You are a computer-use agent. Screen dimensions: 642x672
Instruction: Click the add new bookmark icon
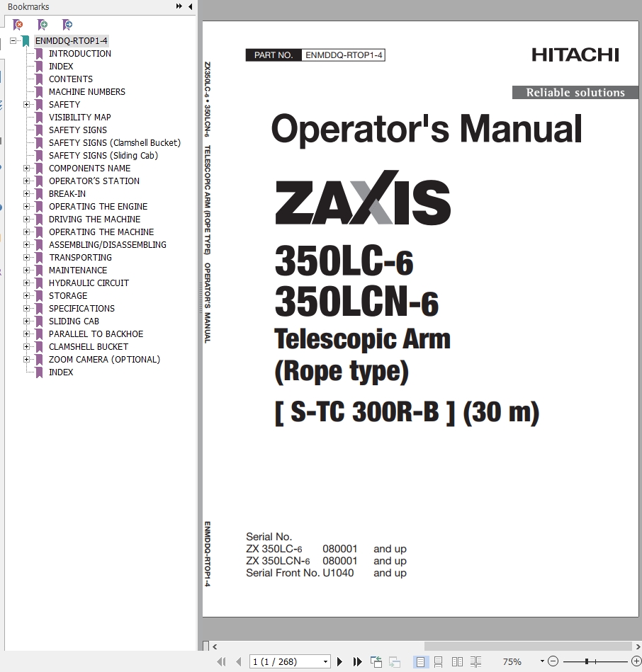click(43, 25)
